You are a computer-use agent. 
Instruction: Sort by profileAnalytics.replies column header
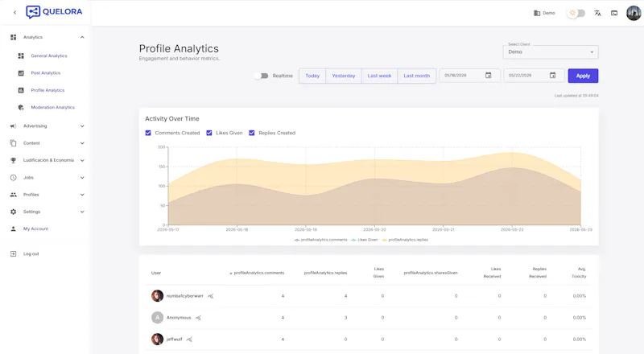pos(325,273)
